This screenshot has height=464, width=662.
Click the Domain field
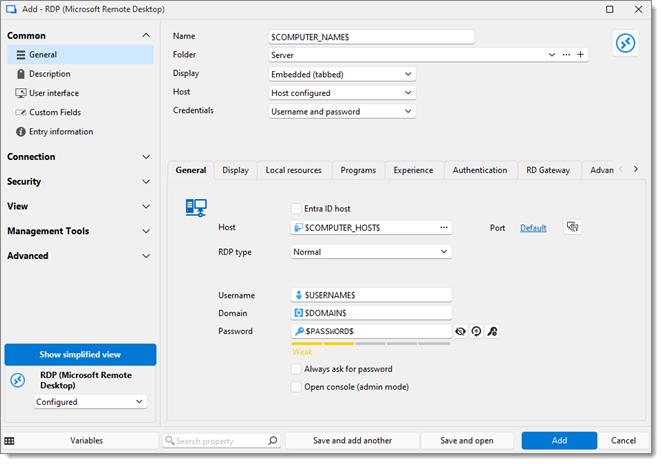pyautogui.click(x=371, y=313)
